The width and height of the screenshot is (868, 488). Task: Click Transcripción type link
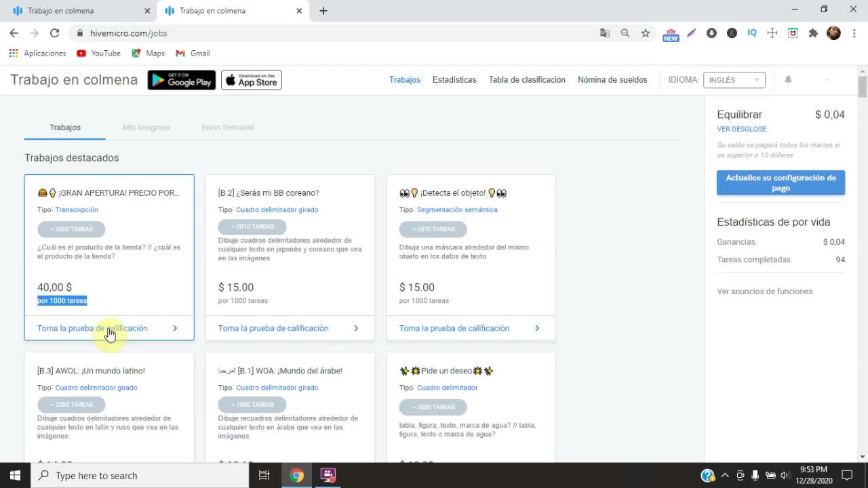point(77,210)
